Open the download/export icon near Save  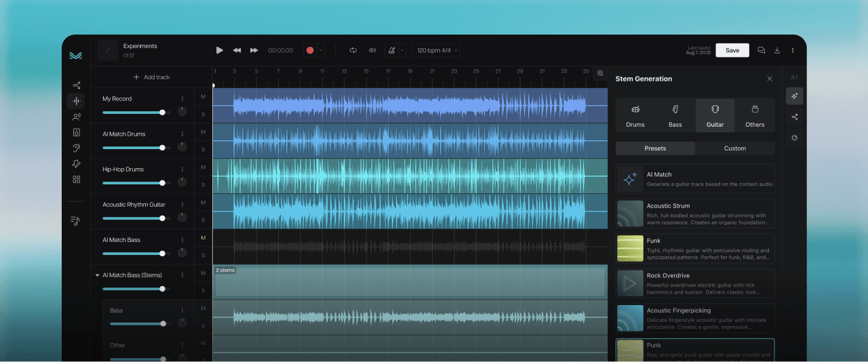777,50
